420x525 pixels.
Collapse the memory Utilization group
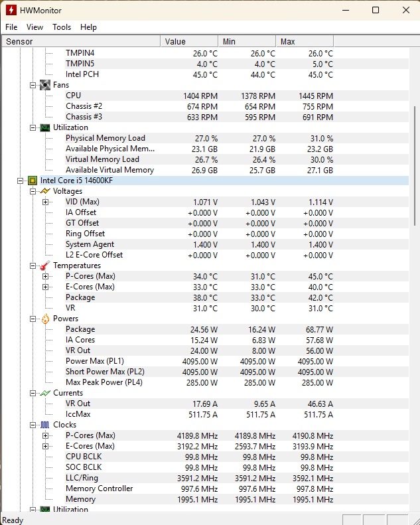(x=33, y=127)
